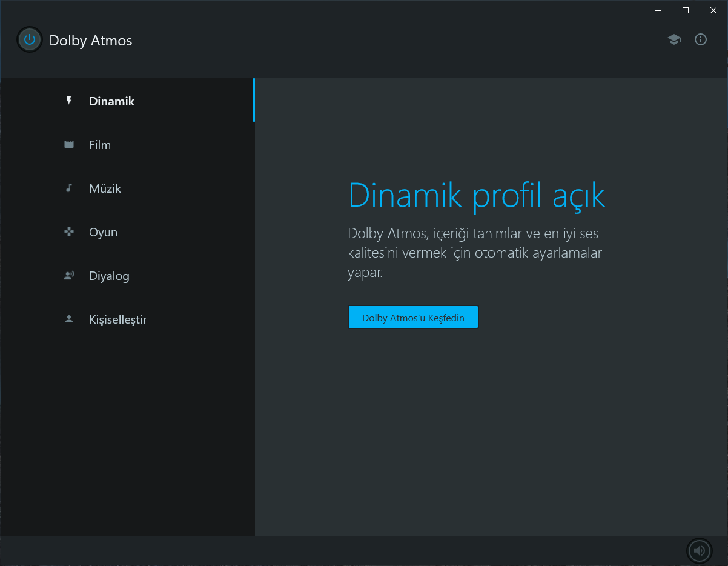Select the Diyalog profile
The image size is (728, 566).
tap(127, 276)
